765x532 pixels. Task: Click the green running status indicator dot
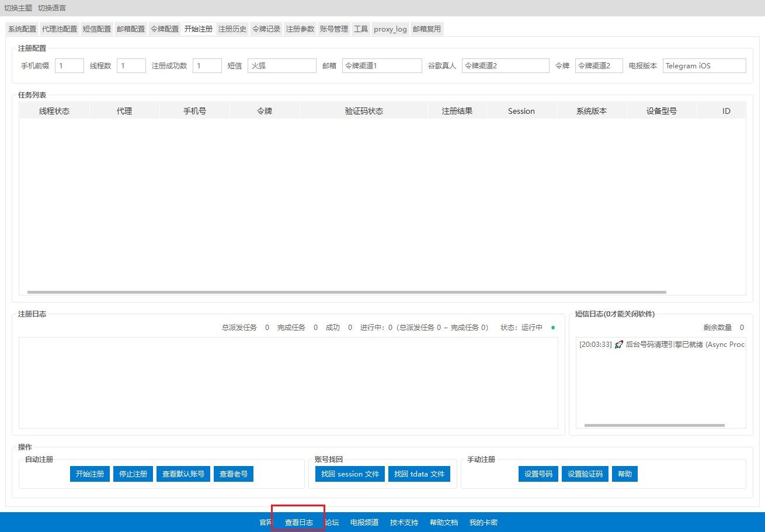(553, 328)
